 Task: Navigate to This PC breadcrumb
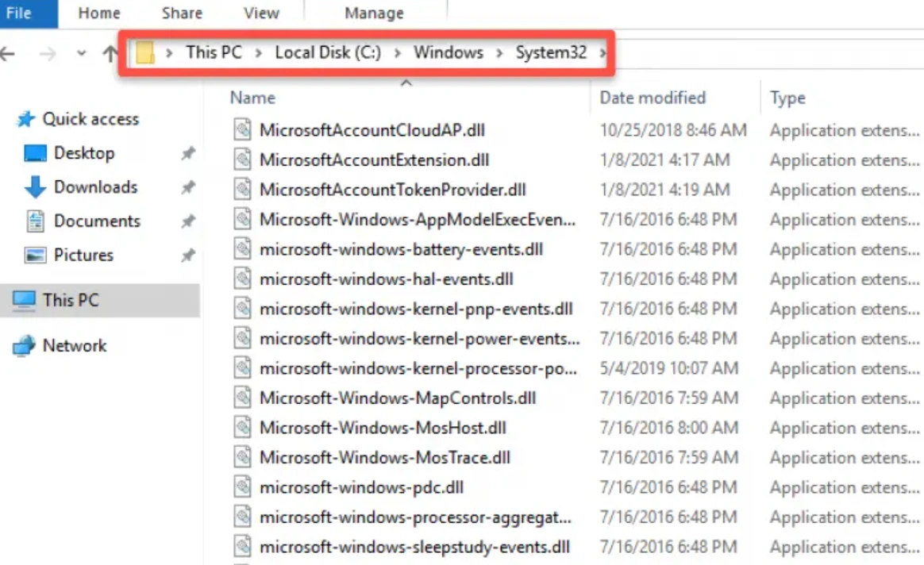214,52
